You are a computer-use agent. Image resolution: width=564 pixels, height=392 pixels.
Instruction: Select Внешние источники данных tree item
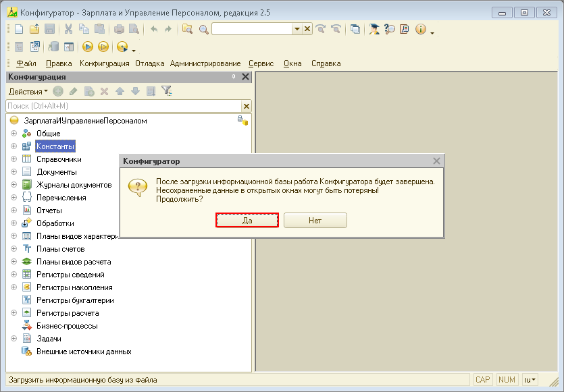click(x=84, y=352)
